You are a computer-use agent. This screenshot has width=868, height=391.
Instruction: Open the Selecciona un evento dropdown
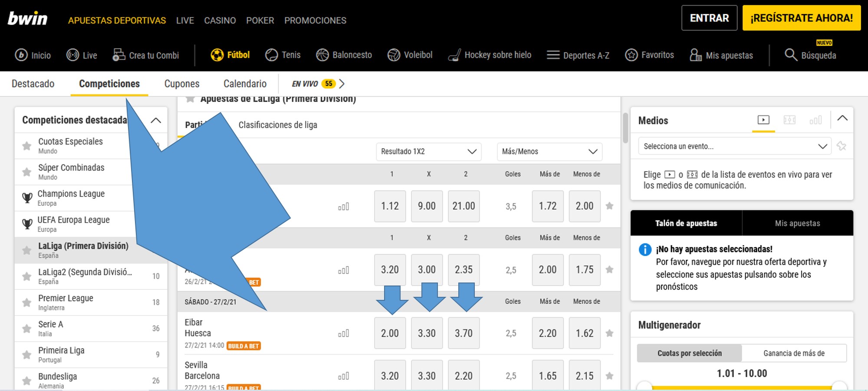point(735,146)
